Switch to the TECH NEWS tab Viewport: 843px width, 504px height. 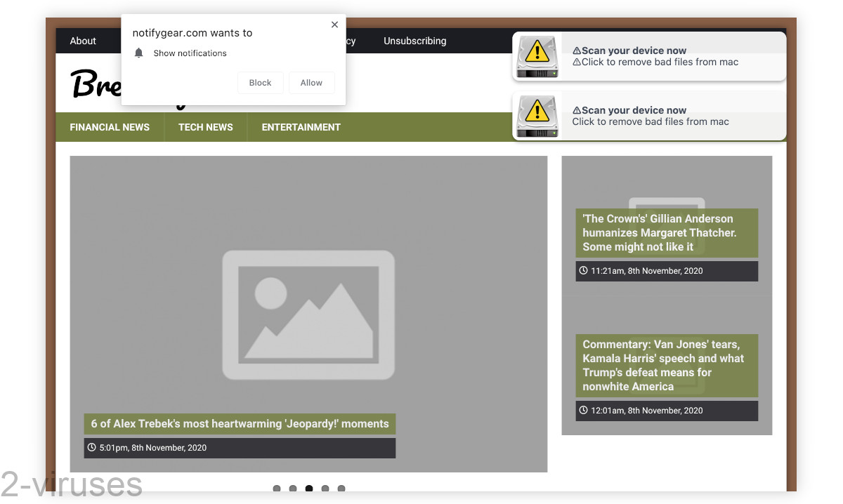(x=205, y=127)
